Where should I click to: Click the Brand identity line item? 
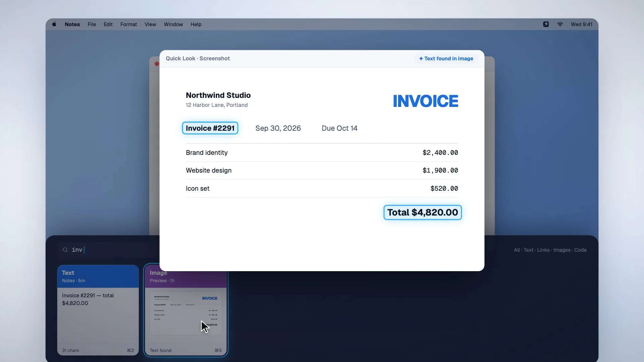[x=207, y=153]
